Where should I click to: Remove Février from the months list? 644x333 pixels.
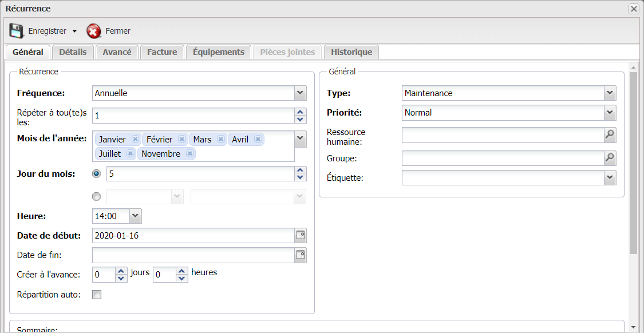click(x=181, y=139)
